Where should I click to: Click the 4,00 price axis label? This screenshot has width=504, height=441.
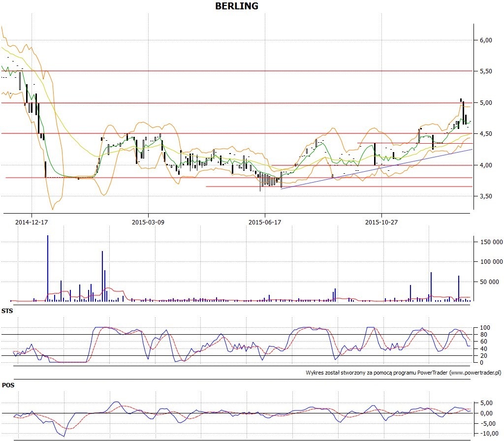[x=486, y=165]
